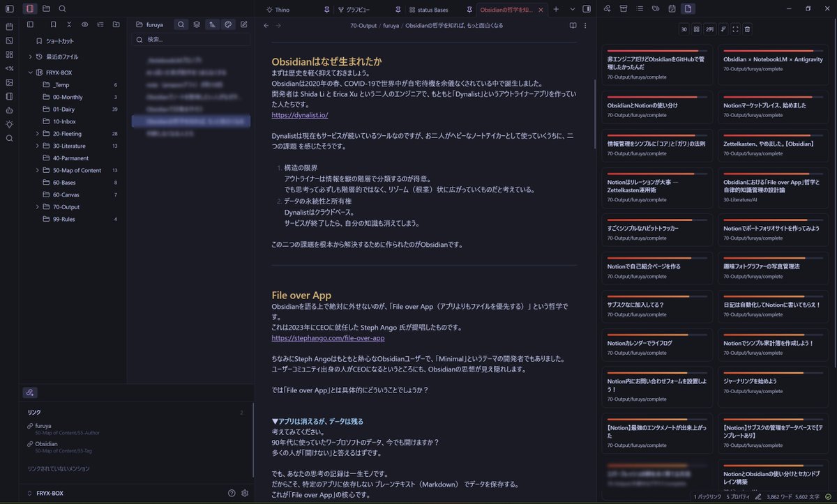Open the stephango.com/file-over-app link

pos(328,338)
